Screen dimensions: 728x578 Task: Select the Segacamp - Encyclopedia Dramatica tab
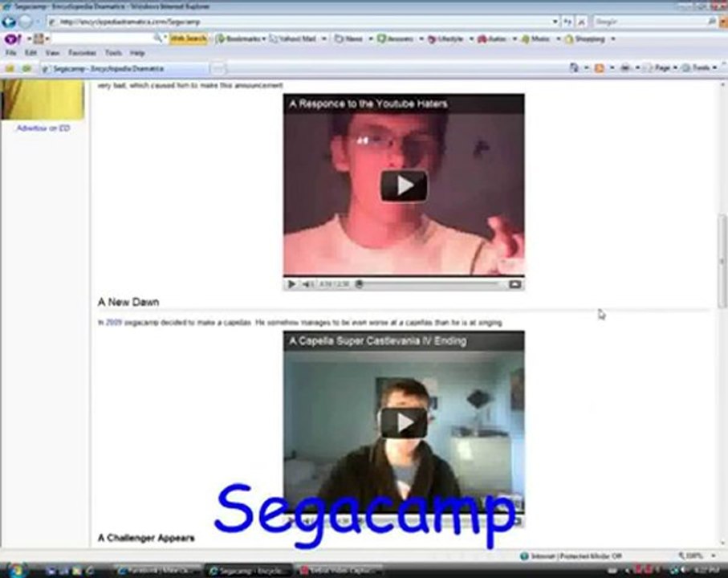124,69
